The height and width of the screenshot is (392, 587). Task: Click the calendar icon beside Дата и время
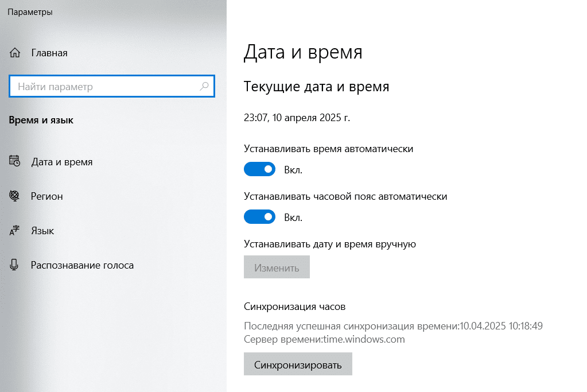tap(14, 161)
